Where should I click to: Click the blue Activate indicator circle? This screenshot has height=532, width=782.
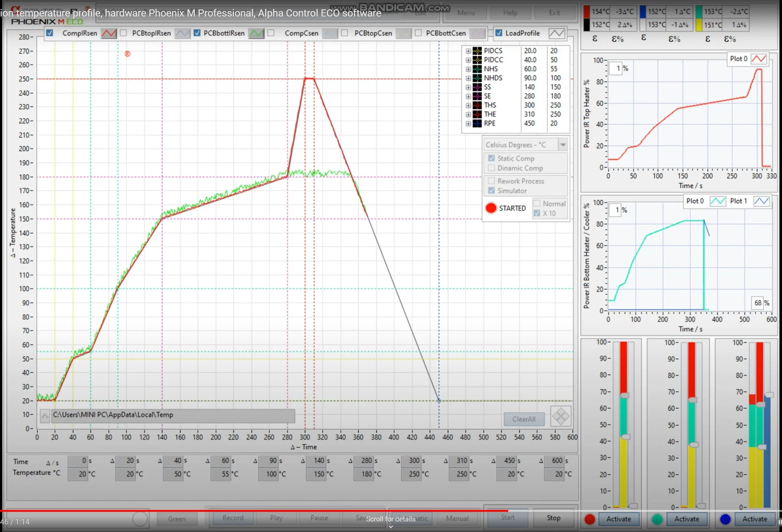(725, 519)
